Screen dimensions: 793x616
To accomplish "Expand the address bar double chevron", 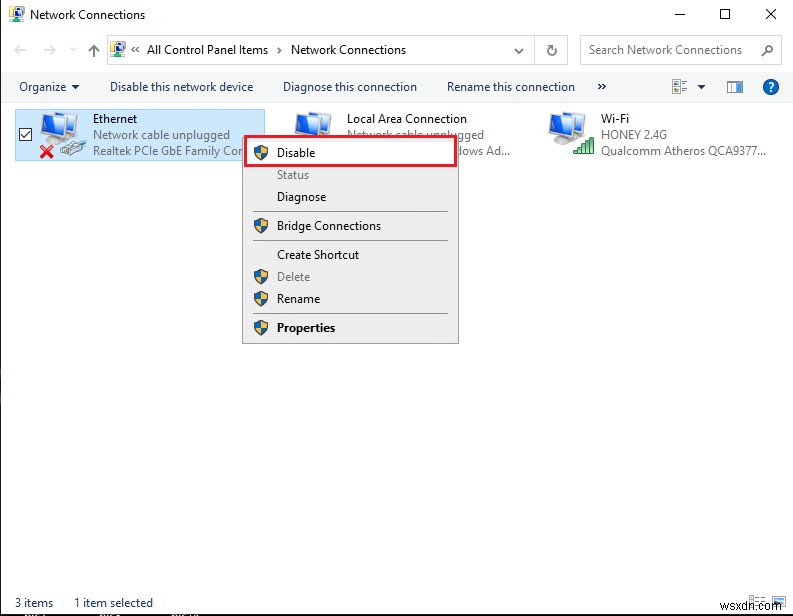I will [135, 50].
